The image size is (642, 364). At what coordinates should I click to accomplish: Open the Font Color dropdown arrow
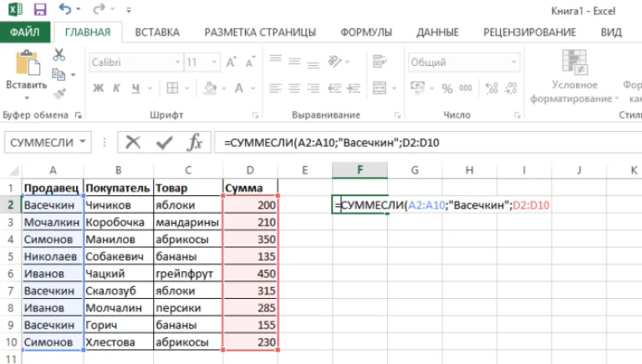[x=253, y=88]
